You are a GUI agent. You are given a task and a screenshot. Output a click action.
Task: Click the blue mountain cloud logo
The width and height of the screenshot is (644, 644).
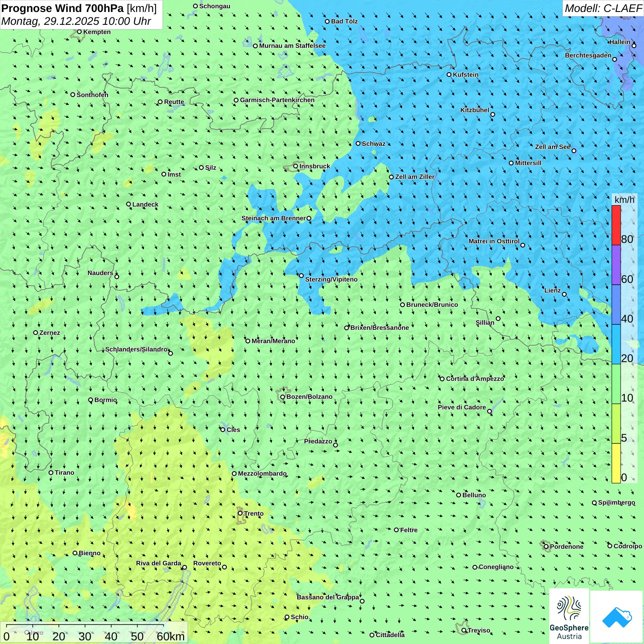(616, 617)
